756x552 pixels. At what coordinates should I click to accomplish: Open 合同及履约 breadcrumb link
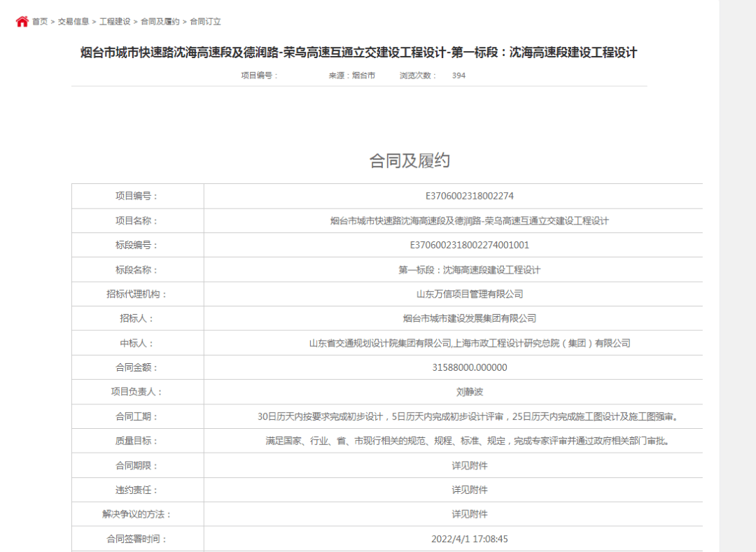point(160,22)
